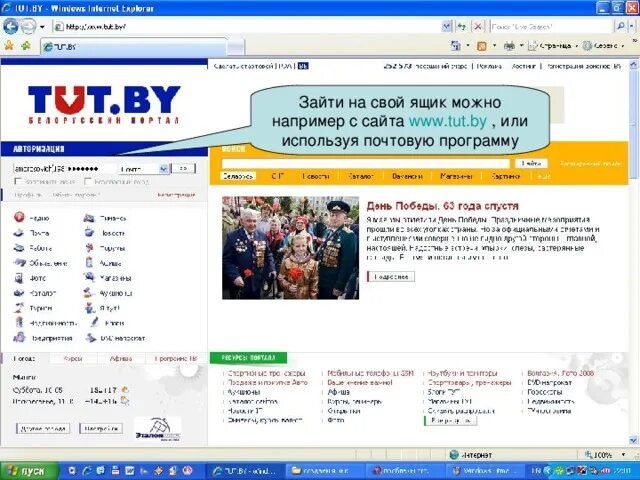The height and width of the screenshot is (480, 640).
Task: Click the DVD напрокат icon in services list
Action: point(91,338)
